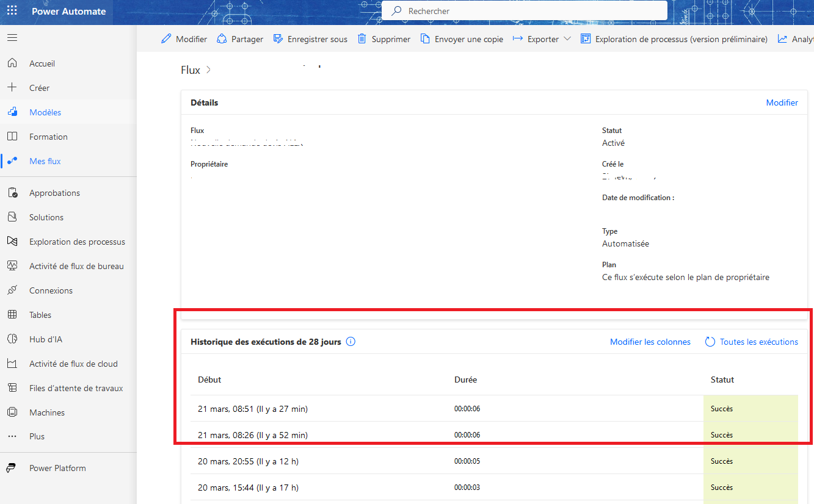Click Modifier les colonnes link

coord(650,342)
